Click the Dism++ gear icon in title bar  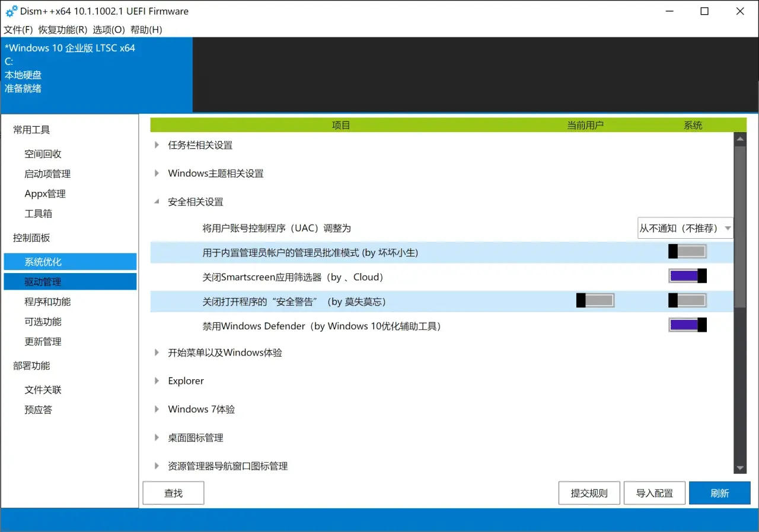pyautogui.click(x=11, y=11)
